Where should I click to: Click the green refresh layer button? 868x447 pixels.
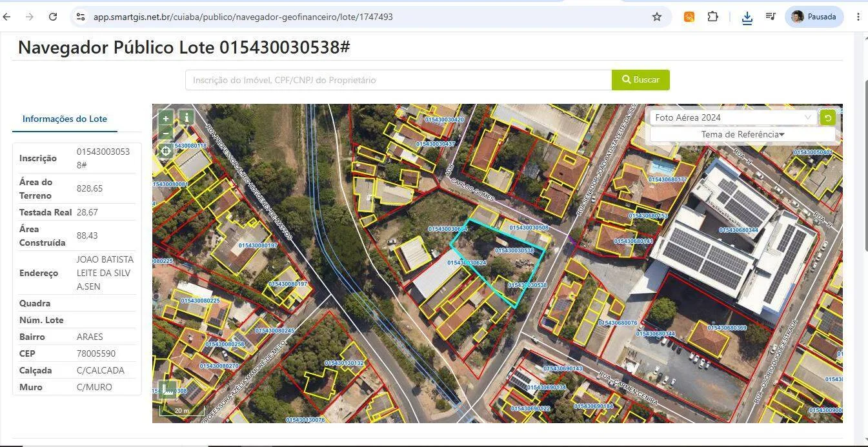click(827, 117)
